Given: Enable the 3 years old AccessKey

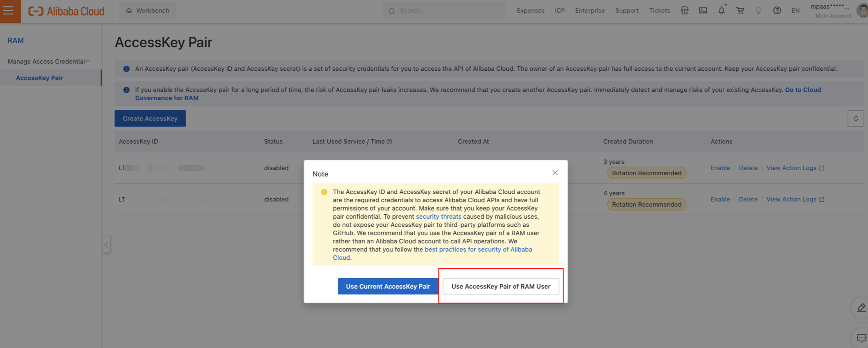Looking at the screenshot, I should coord(720,168).
